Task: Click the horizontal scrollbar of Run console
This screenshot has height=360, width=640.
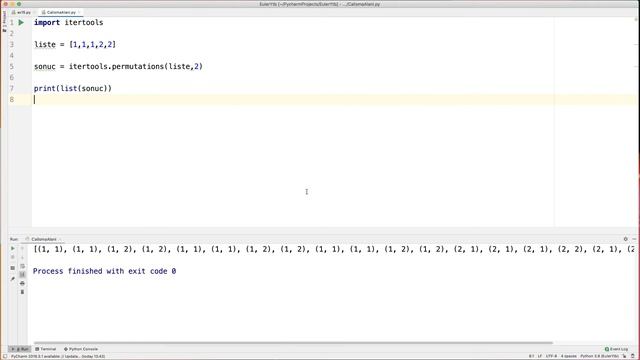Action: 293,343
